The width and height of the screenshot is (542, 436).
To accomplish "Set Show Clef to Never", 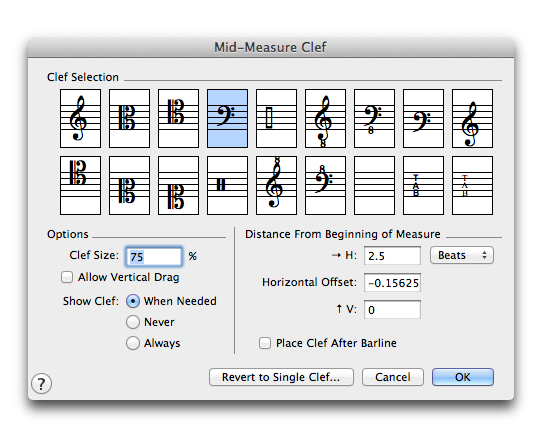I will coord(133,322).
